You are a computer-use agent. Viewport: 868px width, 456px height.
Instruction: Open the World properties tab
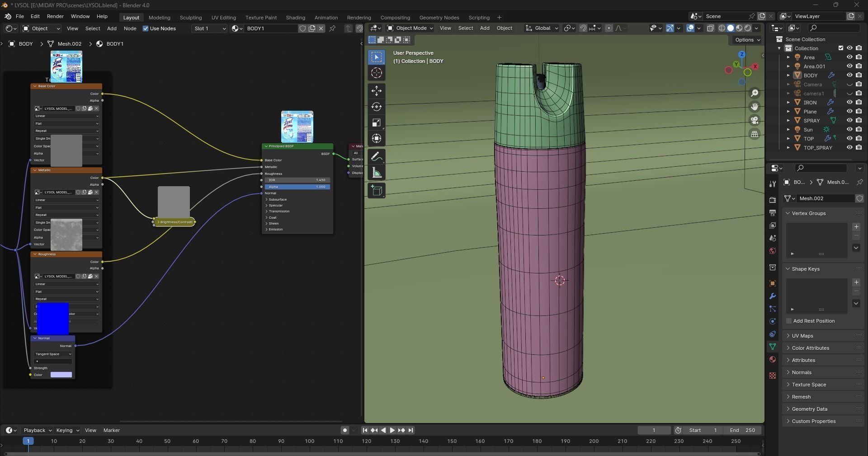(x=773, y=251)
